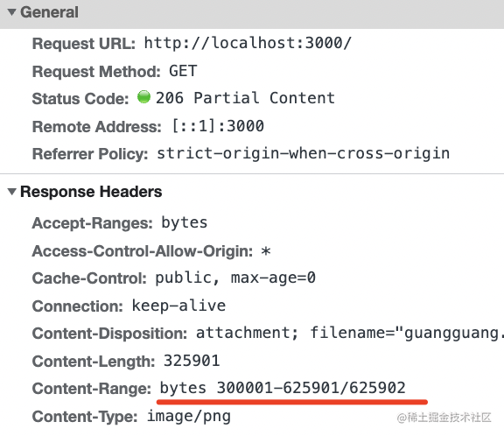The image size is (504, 436).
Task: Select the Content-Disposition attachment filename value
Action: [350, 333]
